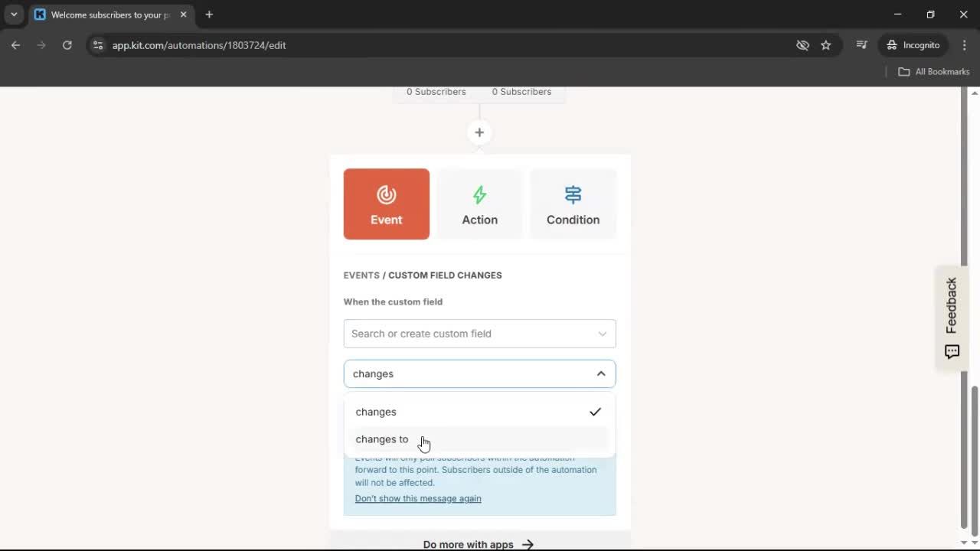Click the back navigation arrow

(15, 45)
